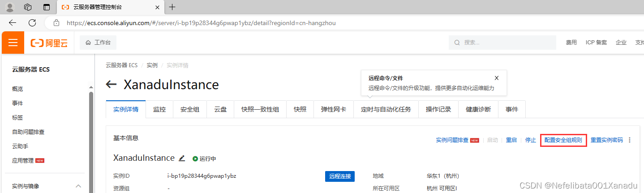Screen dimensions: 644x193
Task: Switch to the 安全组 tab
Action: pos(190,109)
